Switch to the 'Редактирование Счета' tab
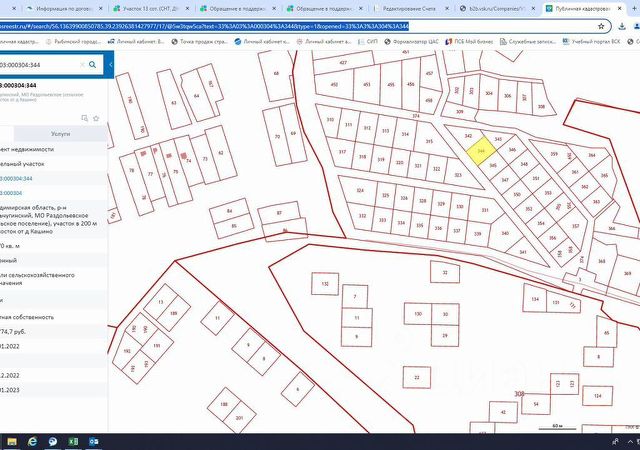 409,8
